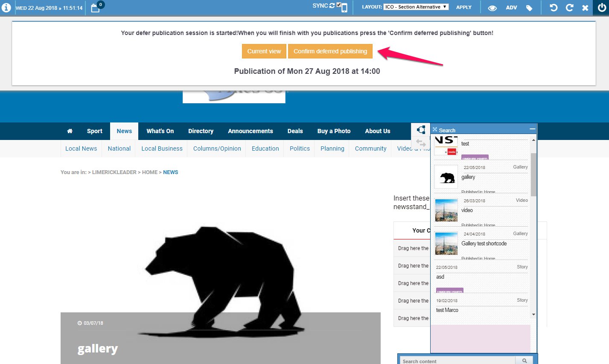The width and height of the screenshot is (609, 364).
Task: Click Confirm deferred publishing button
Action: tap(330, 51)
